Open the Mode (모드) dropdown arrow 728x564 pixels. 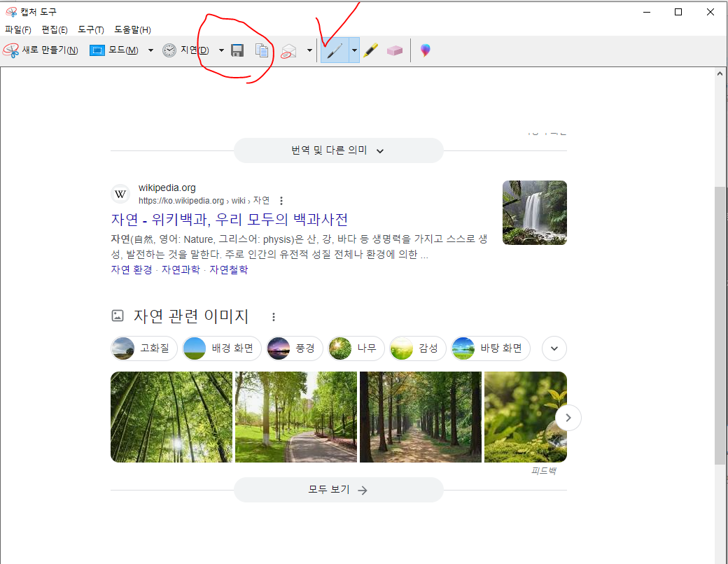(x=150, y=50)
